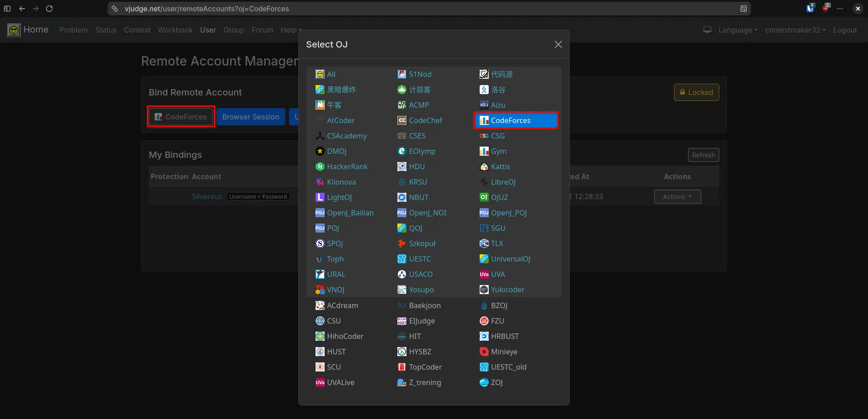
Task: Open the User nav menu
Action: (x=208, y=30)
